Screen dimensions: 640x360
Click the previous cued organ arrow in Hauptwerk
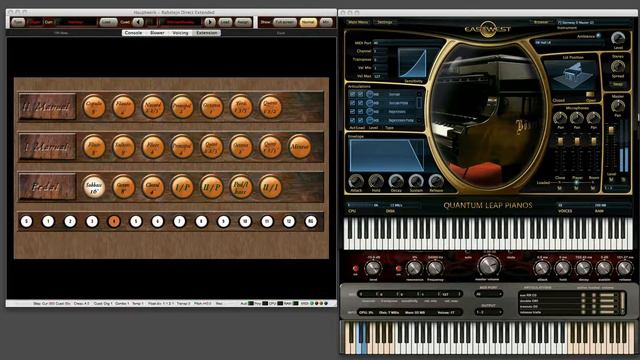(138, 22)
